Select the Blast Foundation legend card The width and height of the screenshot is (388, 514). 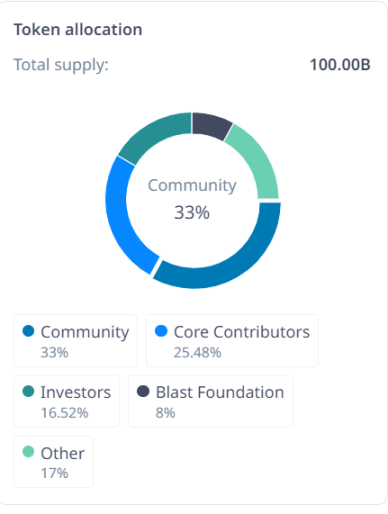pyautogui.click(x=211, y=401)
